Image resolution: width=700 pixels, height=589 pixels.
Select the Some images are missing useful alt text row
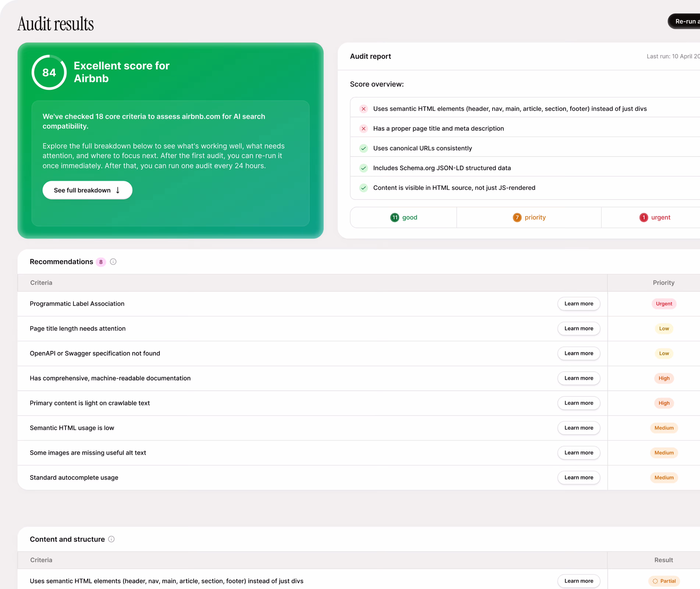point(88,453)
